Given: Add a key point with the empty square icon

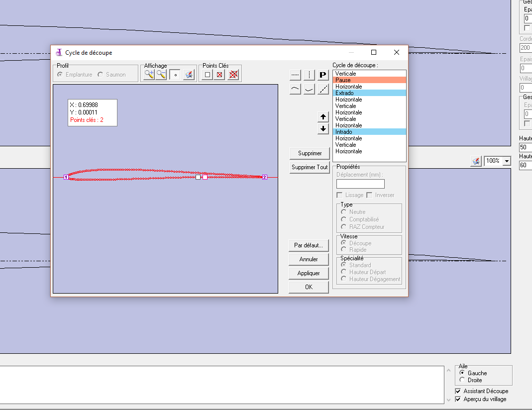Looking at the screenshot, I should (207, 75).
